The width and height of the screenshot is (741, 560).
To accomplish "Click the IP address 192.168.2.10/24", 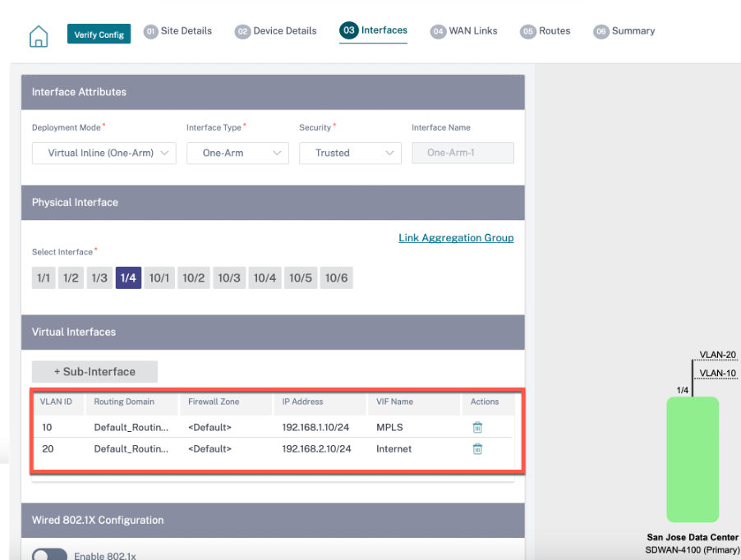I will click(316, 448).
